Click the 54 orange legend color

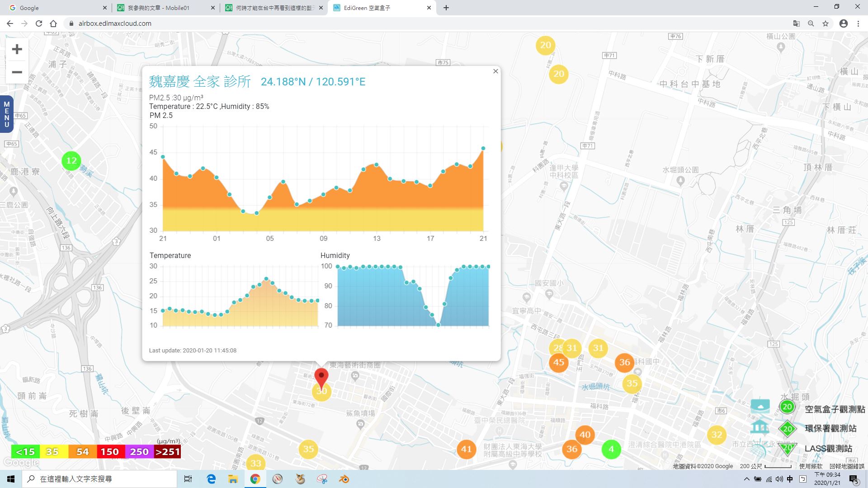[x=82, y=452]
